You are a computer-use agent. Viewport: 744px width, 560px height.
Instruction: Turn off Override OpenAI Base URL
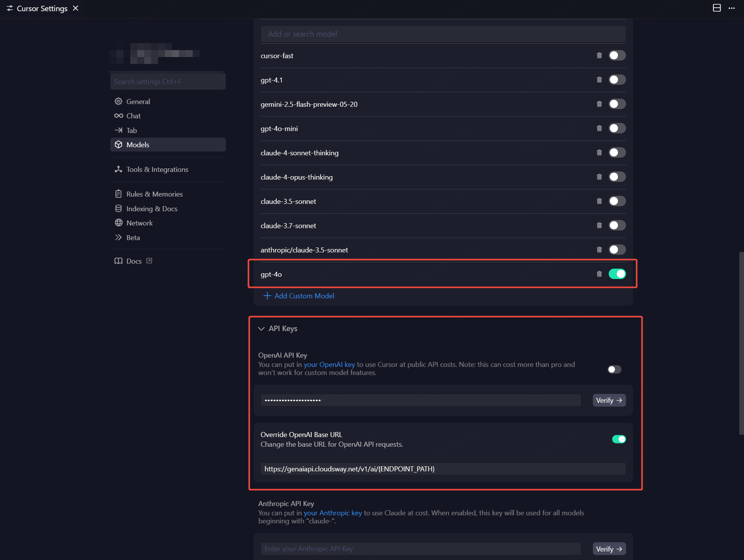tap(618, 439)
